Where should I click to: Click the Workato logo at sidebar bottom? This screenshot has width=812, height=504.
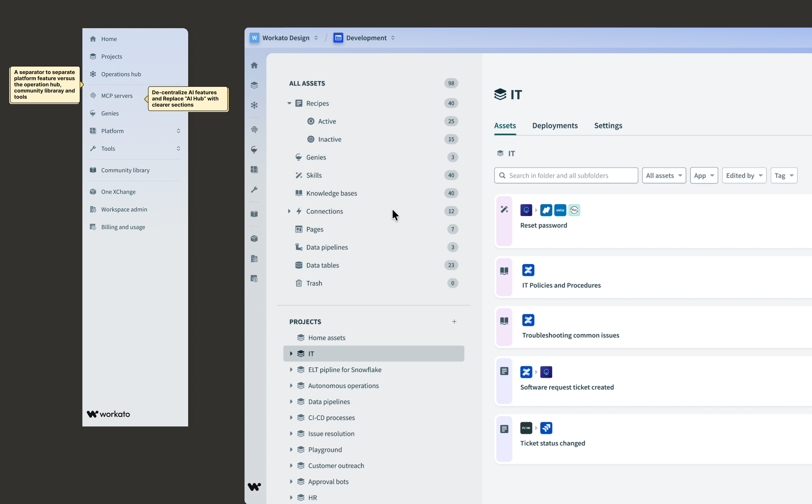[254, 487]
